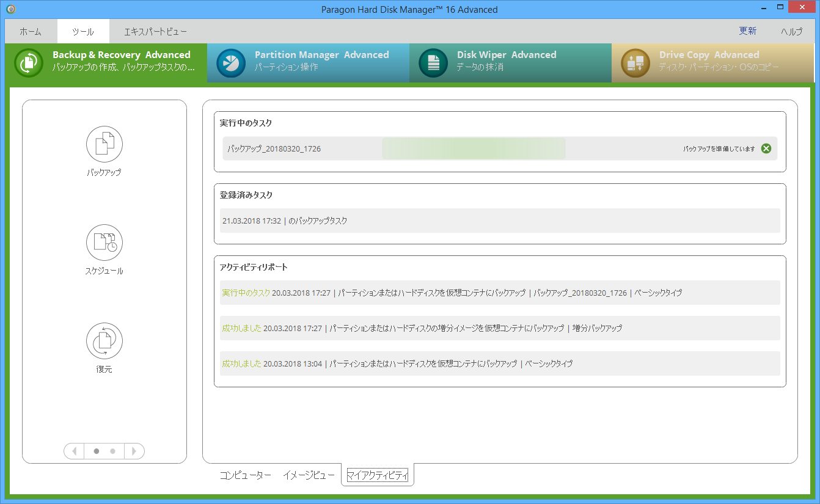Click the Backup & Recovery Advanced green icon
The width and height of the screenshot is (820, 504).
pos(28,63)
